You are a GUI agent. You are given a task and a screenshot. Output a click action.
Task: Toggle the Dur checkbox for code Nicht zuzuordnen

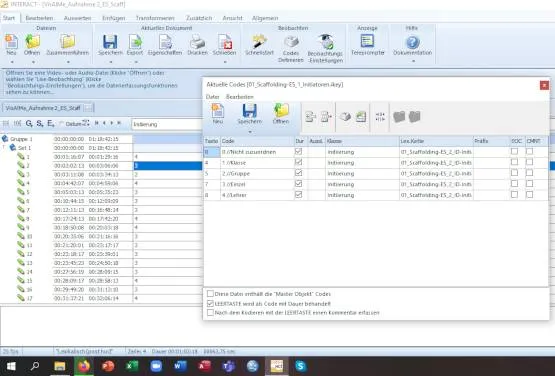[x=298, y=152]
